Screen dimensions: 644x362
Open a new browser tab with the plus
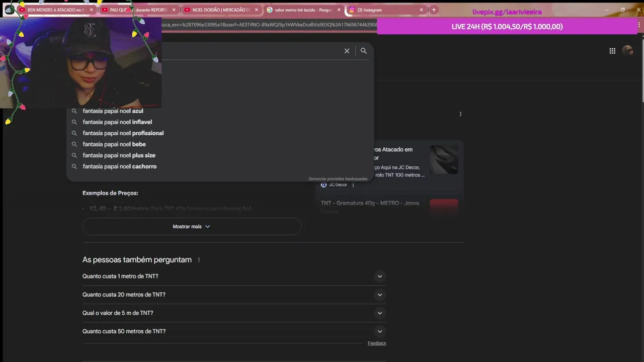coord(434,10)
